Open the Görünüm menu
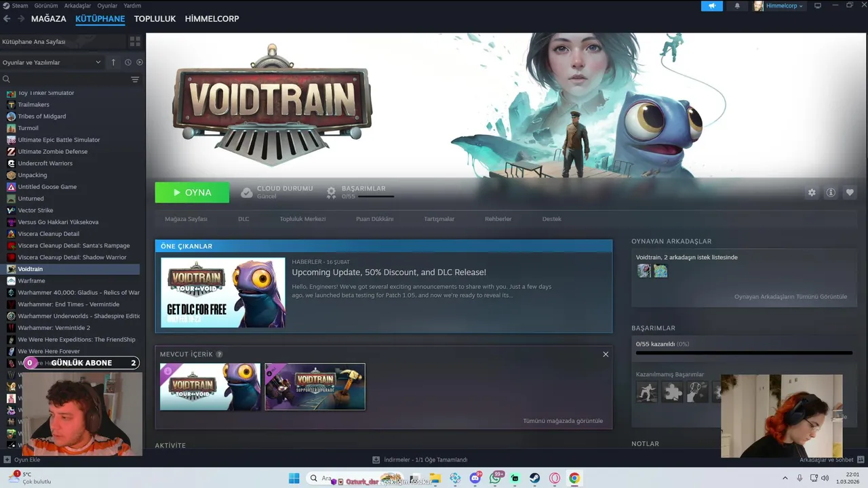 coord(46,5)
